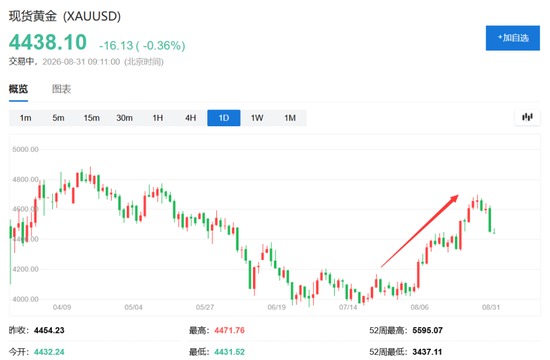Select the 1D timeframe
550x360 pixels.
pos(224,118)
